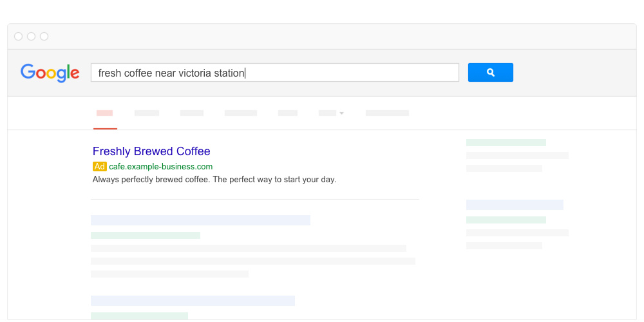Image resolution: width=644 pixels, height=322 pixels.
Task: Open the dropdown arrow in the results tab row
Action: click(341, 113)
